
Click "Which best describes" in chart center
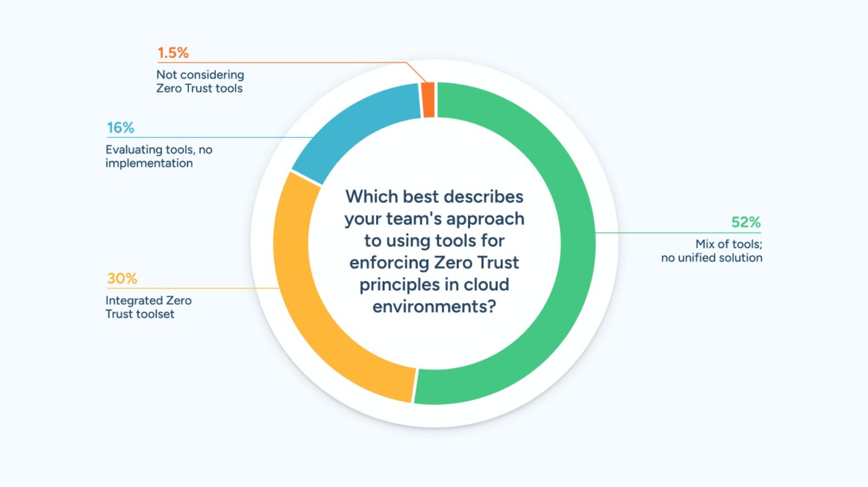pos(434,197)
